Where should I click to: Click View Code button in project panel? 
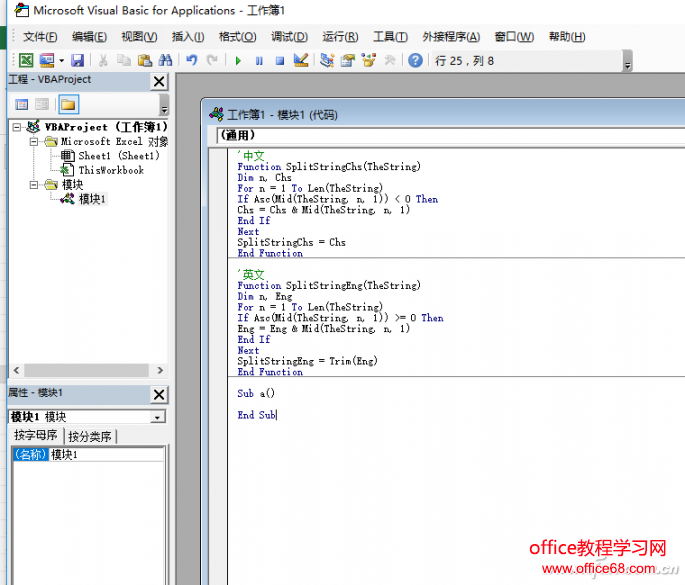(21, 104)
